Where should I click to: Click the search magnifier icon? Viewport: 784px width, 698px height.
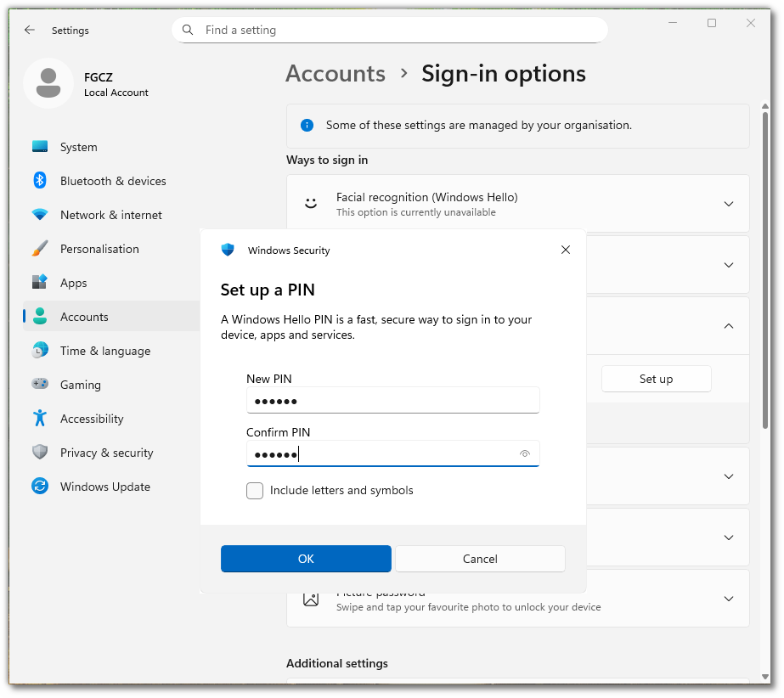click(188, 30)
